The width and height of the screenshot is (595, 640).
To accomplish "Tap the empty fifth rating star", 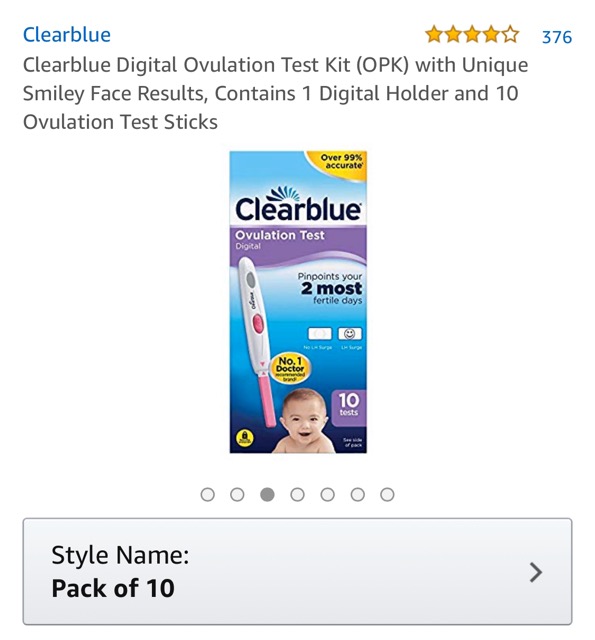I will point(510,34).
